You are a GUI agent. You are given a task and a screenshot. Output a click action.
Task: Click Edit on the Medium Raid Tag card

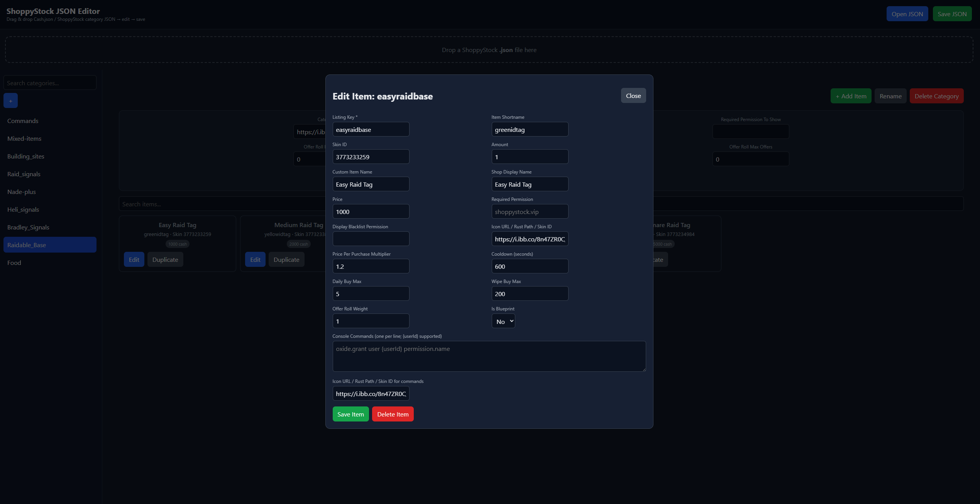point(255,260)
